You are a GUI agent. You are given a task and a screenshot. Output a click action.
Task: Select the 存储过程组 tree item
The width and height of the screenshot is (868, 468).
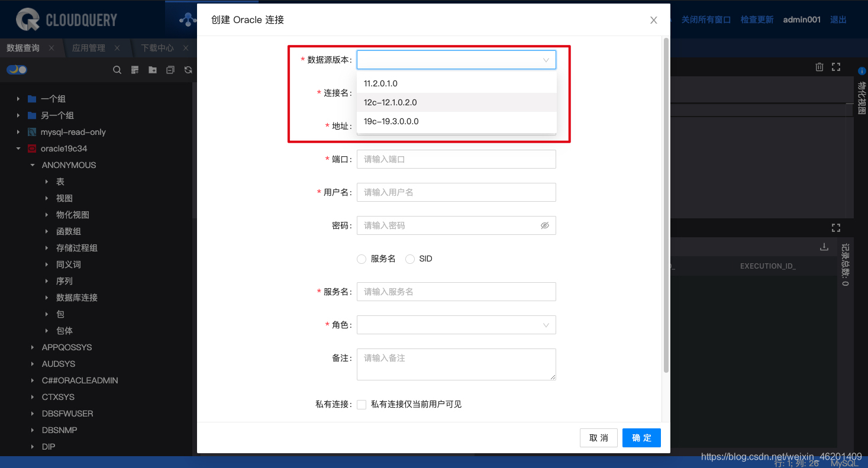click(x=77, y=248)
